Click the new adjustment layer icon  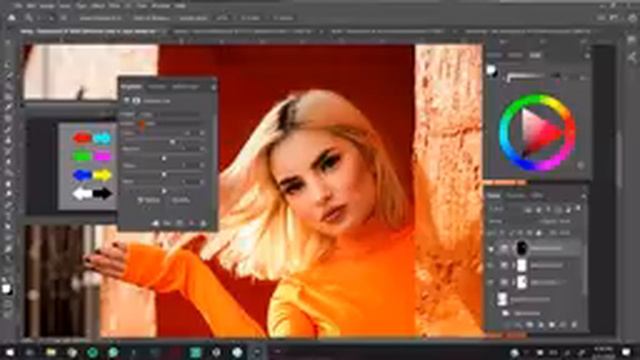click(x=541, y=325)
